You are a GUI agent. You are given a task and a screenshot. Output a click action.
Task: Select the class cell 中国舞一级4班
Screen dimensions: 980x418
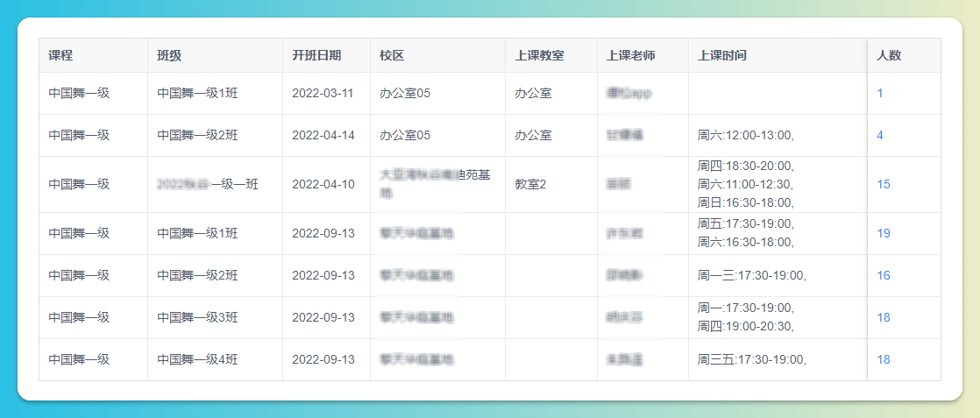[x=197, y=360]
